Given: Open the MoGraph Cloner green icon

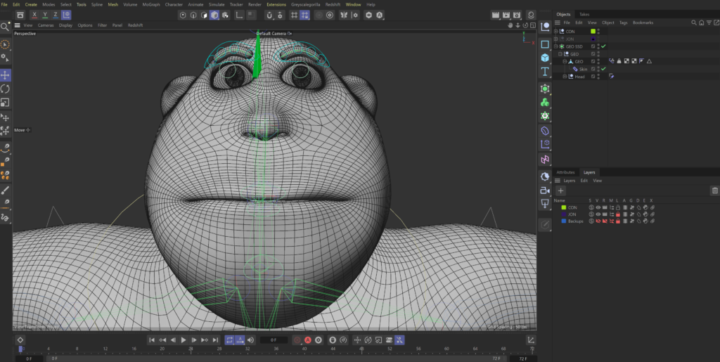Looking at the screenshot, I should [x=545, y=102].
